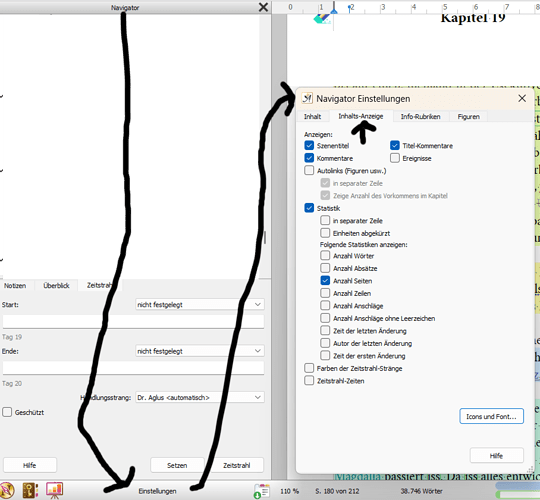The image size is (540, 500).
Task: Enable the Ereignisse checkbox
Action: click(x=395, y=158)
